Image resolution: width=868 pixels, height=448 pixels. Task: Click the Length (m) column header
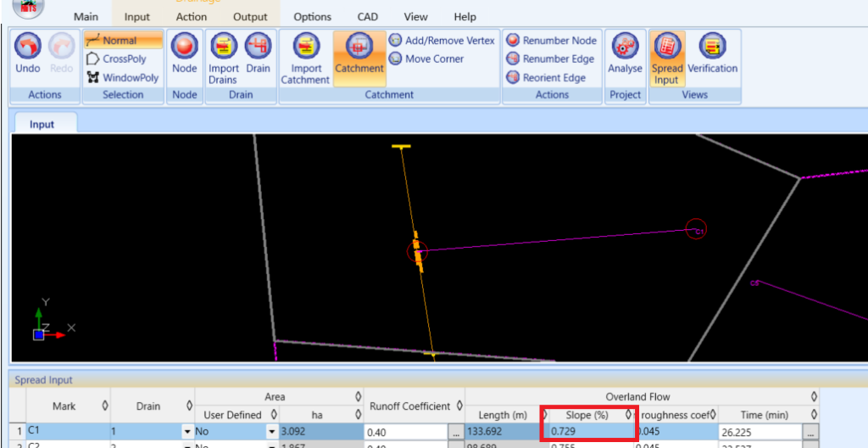point(503,414)
